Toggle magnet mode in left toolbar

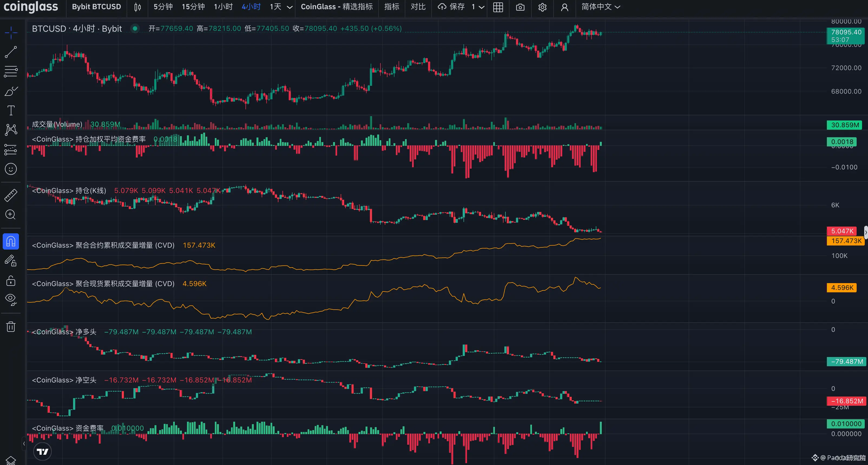[11, 241]
